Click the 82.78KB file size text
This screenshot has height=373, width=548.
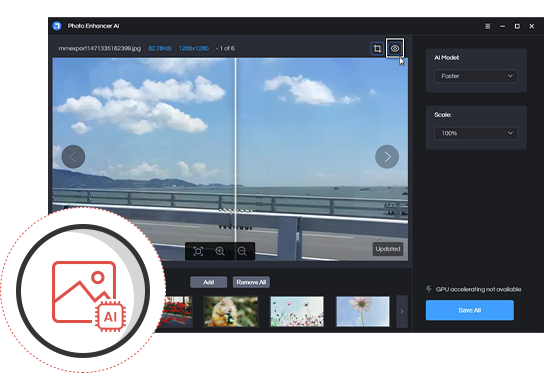(x=160, y=48)
